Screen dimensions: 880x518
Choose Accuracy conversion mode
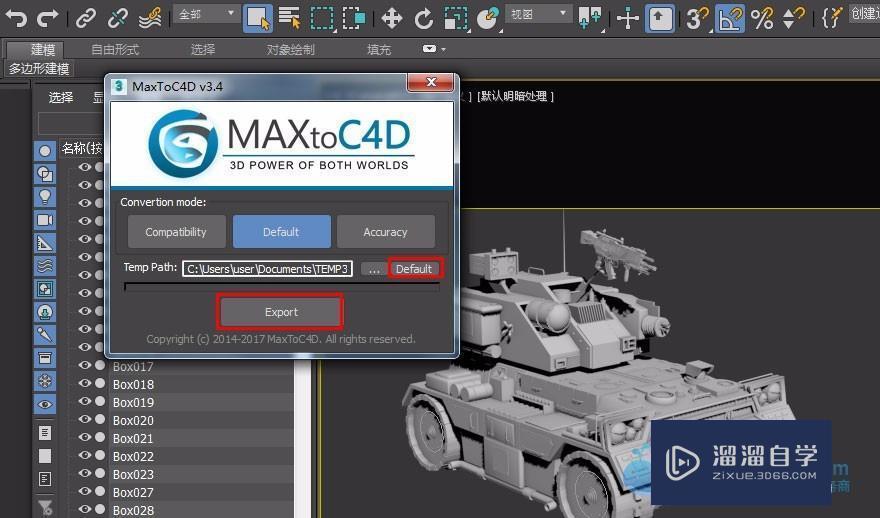[386, 232]
